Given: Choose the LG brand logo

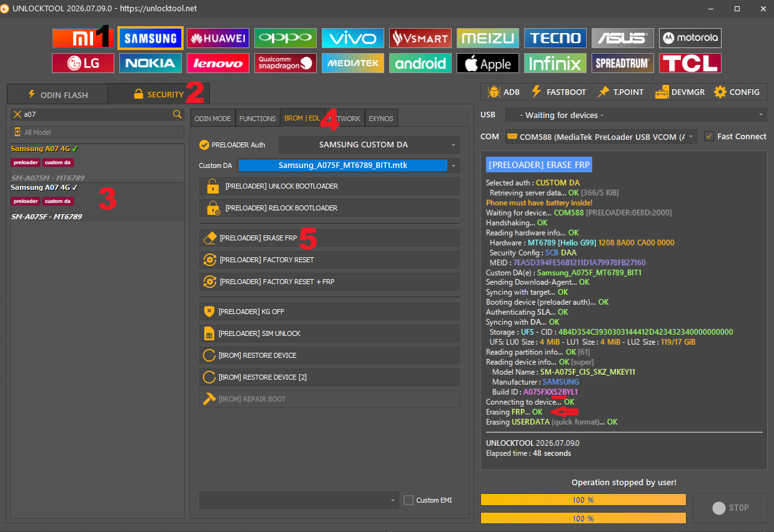Looking at the screenshot, I should click(83, 63).
